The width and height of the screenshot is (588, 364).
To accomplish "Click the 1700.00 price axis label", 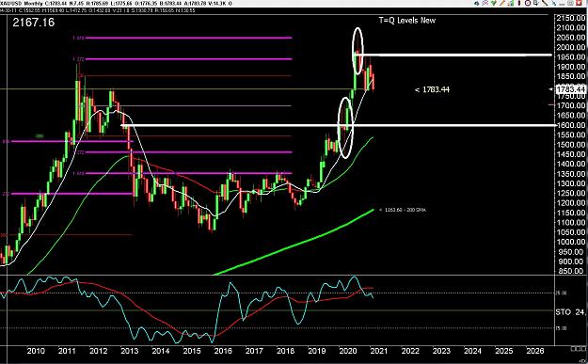I will (x=571, y=105).
